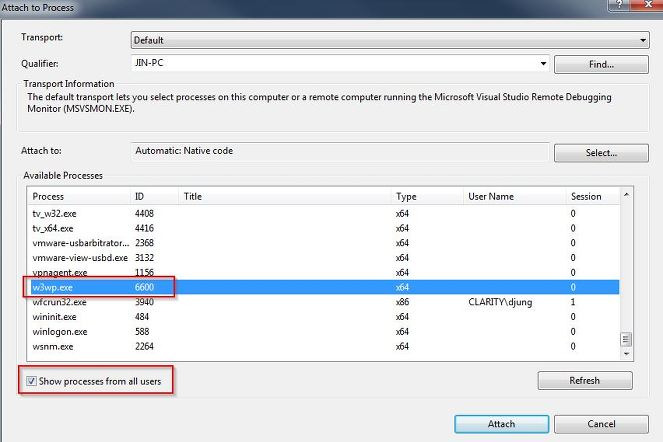Click the Find... button
The image size is (663, 442).
coord(601,65)
